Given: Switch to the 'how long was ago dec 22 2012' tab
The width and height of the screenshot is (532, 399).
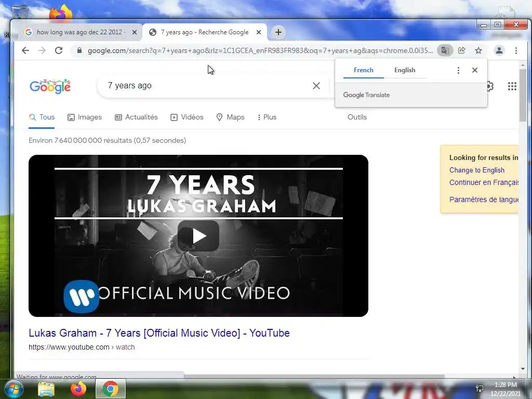Looking at the screenshot, I should coord(79,32).
